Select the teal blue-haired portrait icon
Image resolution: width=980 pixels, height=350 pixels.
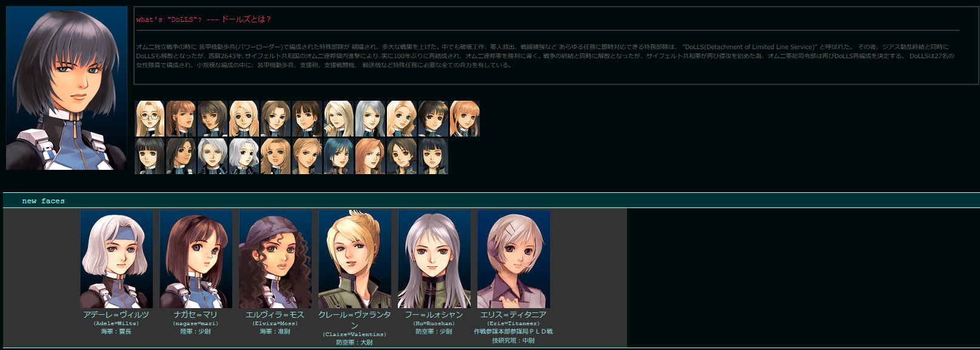[x=339, y=156]
